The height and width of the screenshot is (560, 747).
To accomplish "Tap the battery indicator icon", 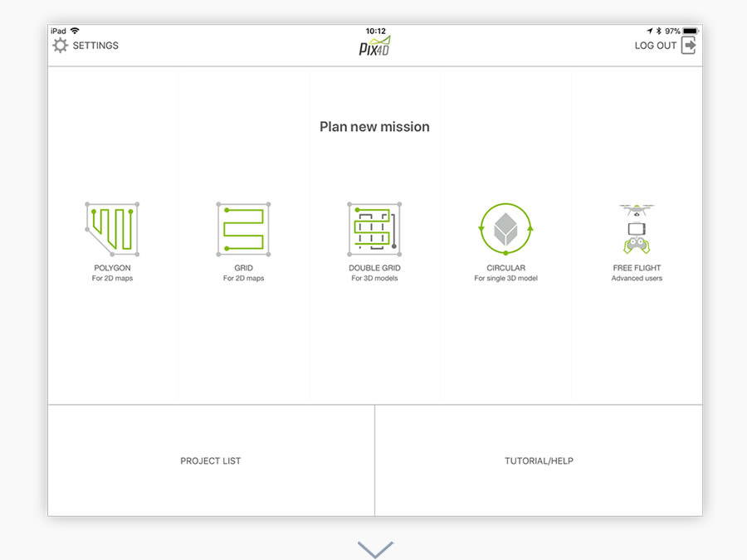I will pos(691,31).
